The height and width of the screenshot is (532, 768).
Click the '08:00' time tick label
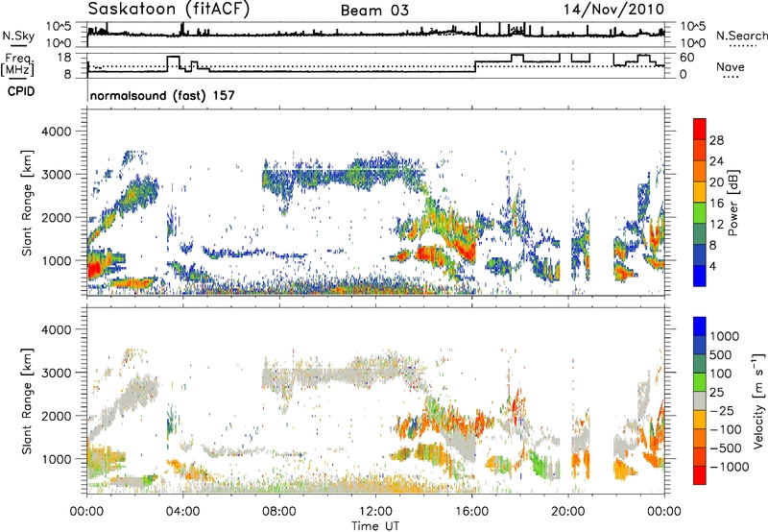coord(279,512)
